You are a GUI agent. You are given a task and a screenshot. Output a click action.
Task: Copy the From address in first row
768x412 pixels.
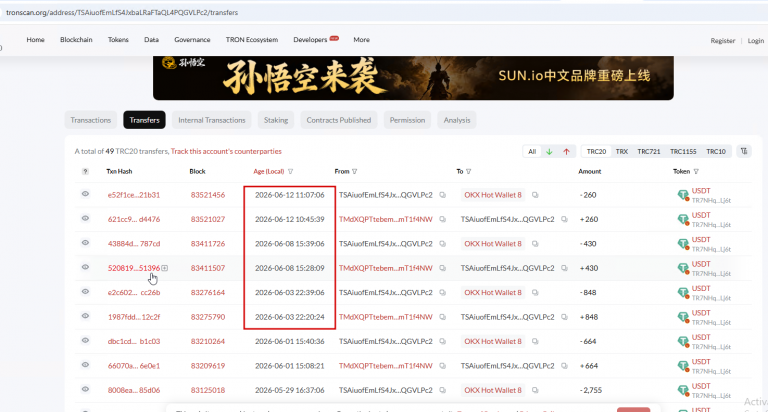click(443, 195)
